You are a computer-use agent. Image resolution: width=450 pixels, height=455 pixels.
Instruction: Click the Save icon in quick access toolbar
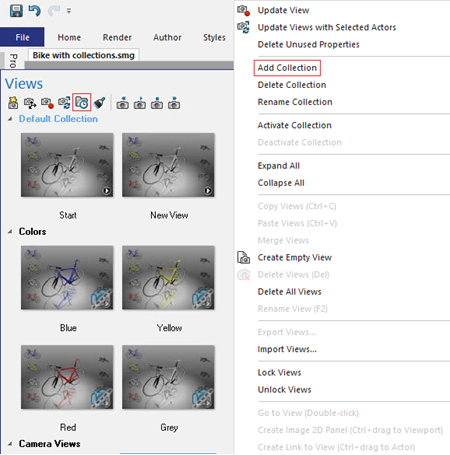[16, 11]
